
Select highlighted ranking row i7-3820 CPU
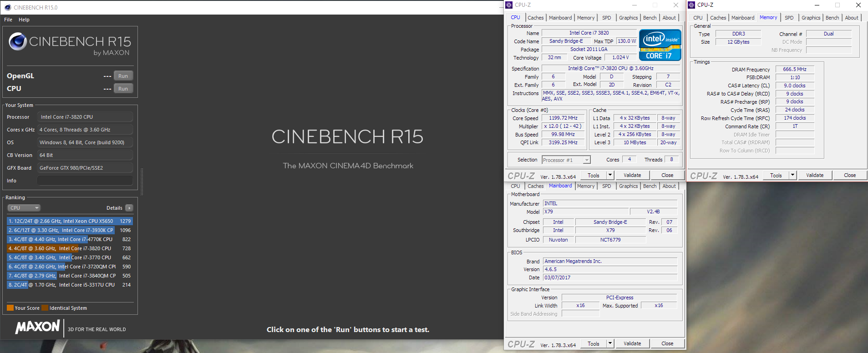[70, 248]
